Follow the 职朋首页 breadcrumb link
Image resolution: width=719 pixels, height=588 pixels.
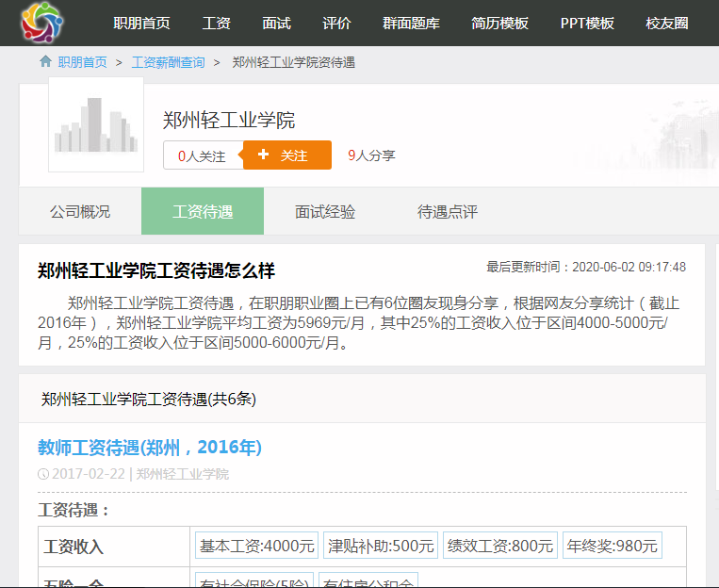pos(83,62)
